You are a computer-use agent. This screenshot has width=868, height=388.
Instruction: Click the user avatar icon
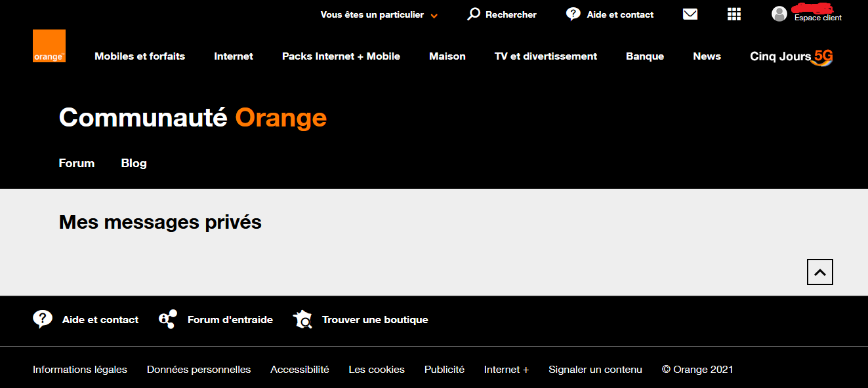coord(779,14)
